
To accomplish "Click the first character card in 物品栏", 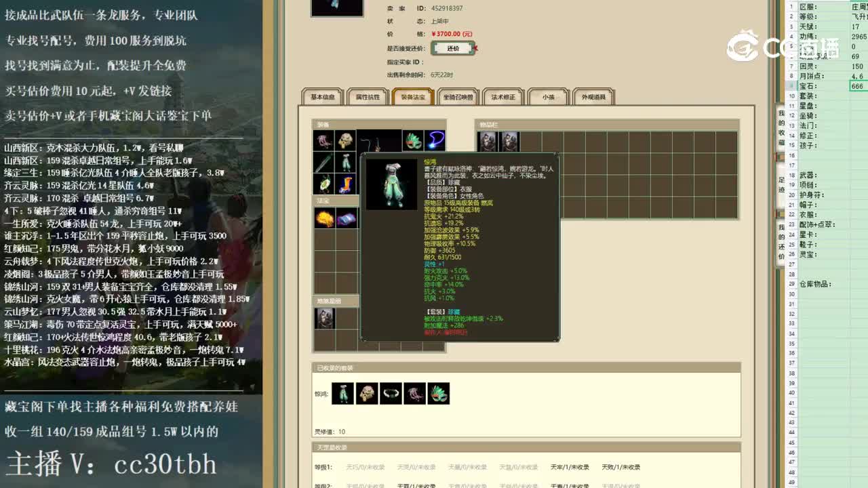I will pyautogui.click(x=488, y=141).
